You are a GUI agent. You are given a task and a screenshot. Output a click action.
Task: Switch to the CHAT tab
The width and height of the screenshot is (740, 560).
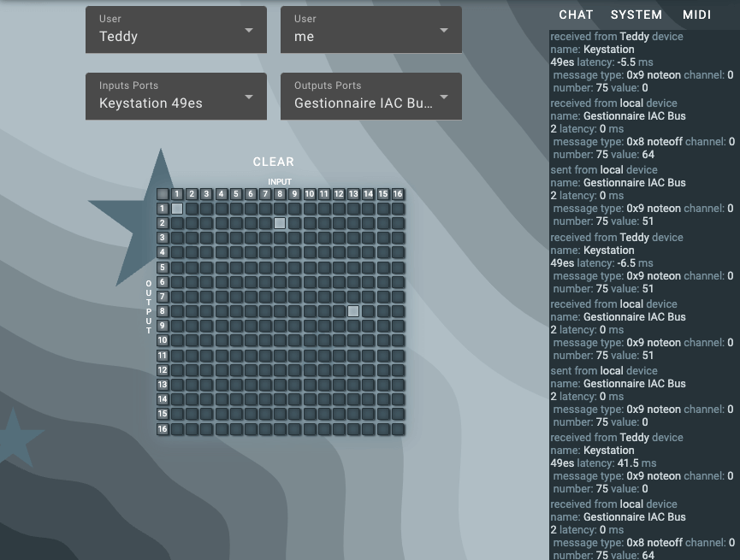click(x=576, y=15)
